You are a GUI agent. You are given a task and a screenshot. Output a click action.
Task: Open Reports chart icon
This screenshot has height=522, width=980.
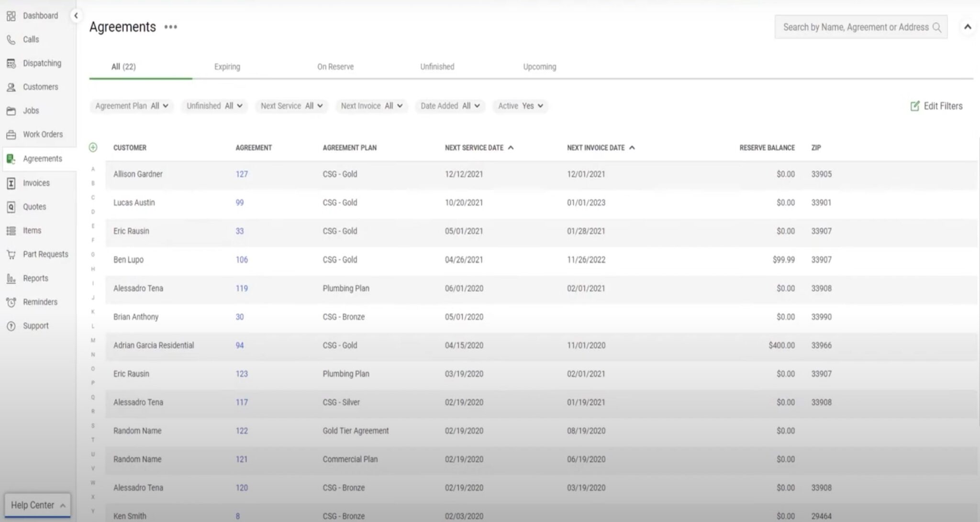pos(11,278)
